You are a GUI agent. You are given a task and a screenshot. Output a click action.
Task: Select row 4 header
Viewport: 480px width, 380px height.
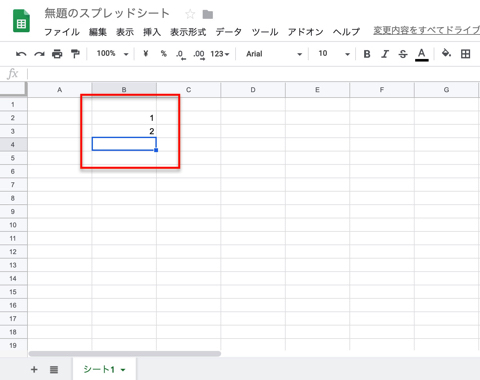[13, 145]
